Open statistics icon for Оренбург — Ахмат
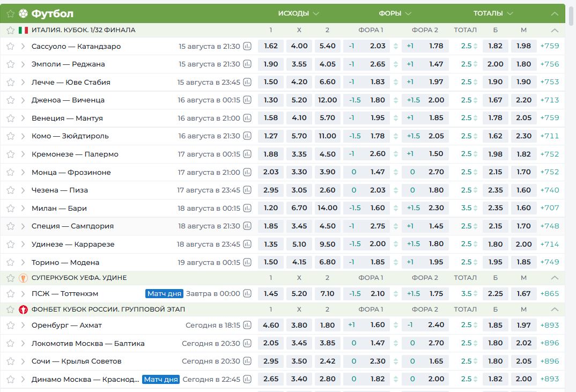 click(x=247, y=325)
